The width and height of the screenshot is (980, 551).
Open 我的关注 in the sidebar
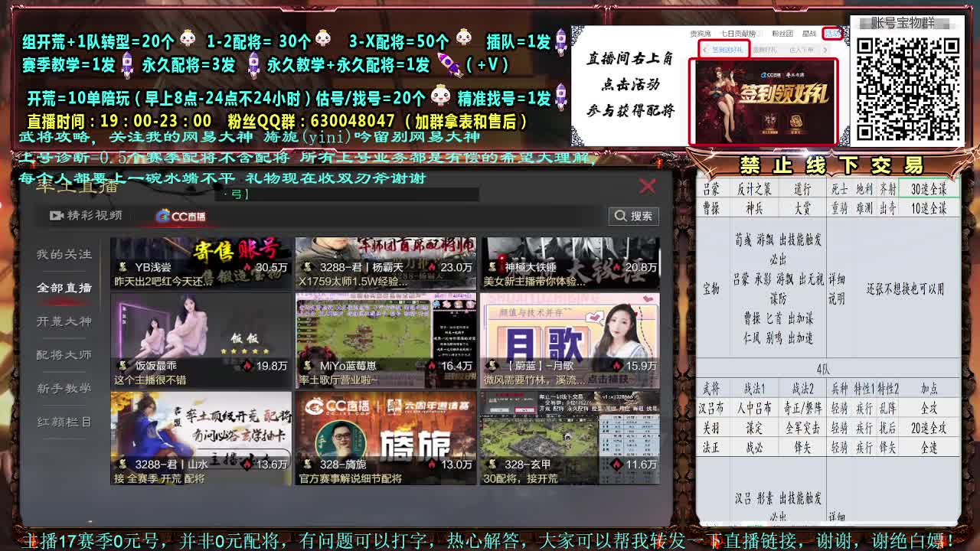click(x=64, y=254)
